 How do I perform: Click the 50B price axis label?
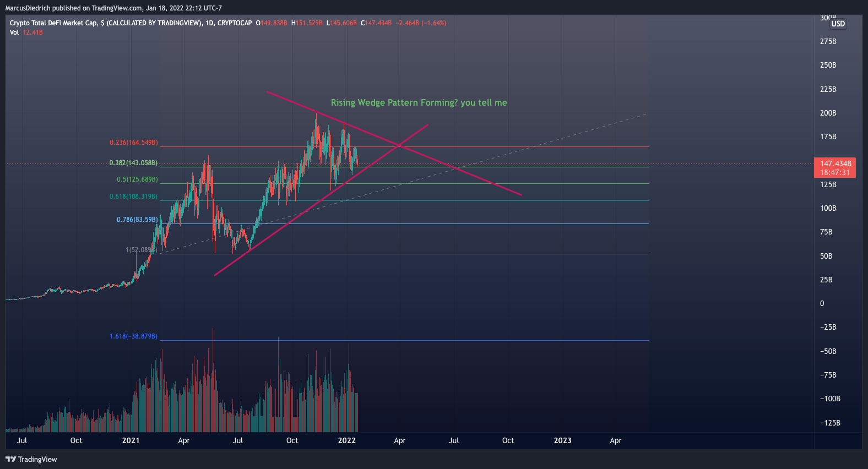[x=826, y=256]
